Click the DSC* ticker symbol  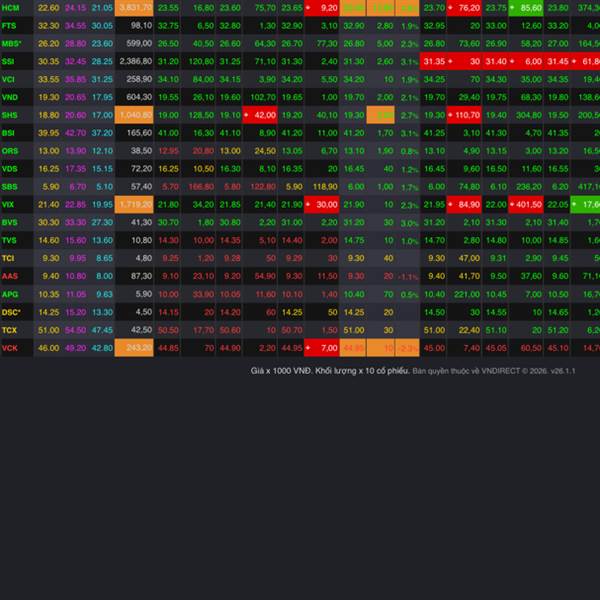(x=11, y=312)
